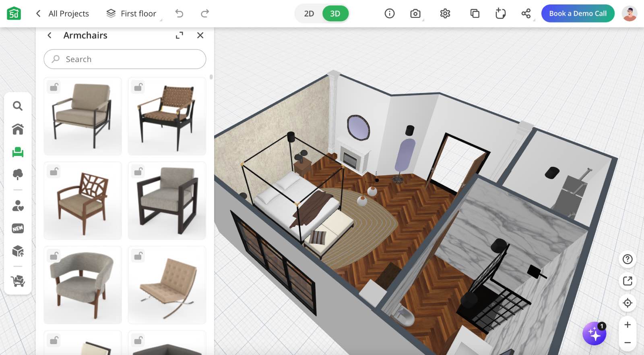Expand the Armchairs panel to full size
Image resolution: width=644 pixels, height=355 pixels.
tap(180, 35)
